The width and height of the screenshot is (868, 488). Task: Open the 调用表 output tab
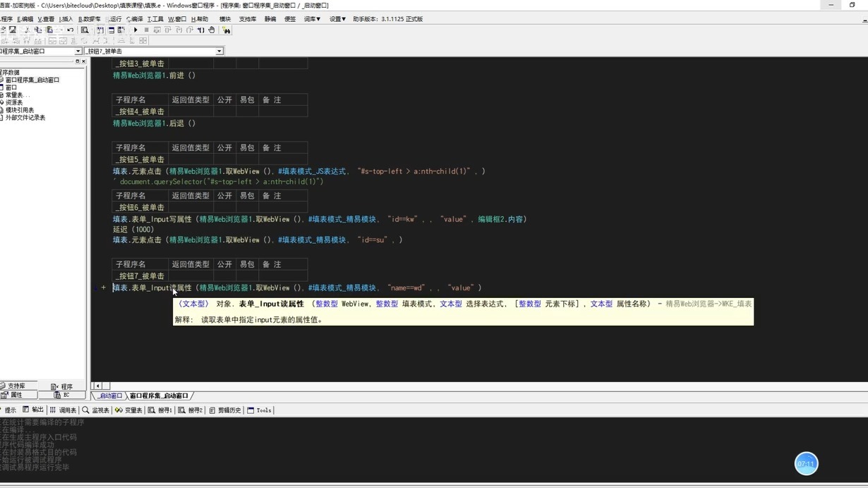coord(64,410)
